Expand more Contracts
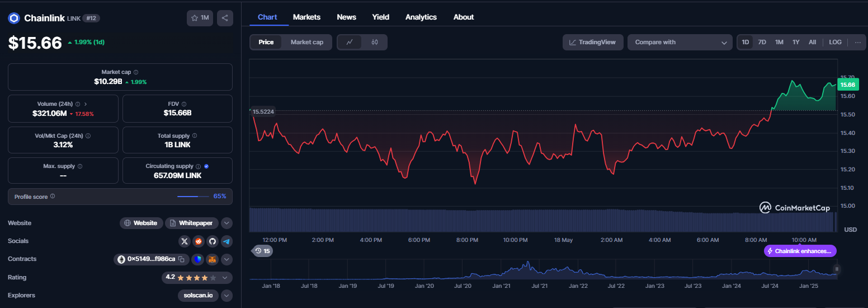The image size is (868, 308). click(x=227, y=259)
